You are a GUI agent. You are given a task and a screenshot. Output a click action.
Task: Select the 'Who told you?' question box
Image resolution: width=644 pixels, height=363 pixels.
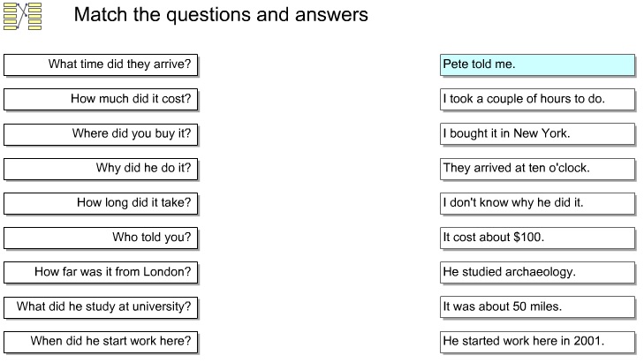102,238
